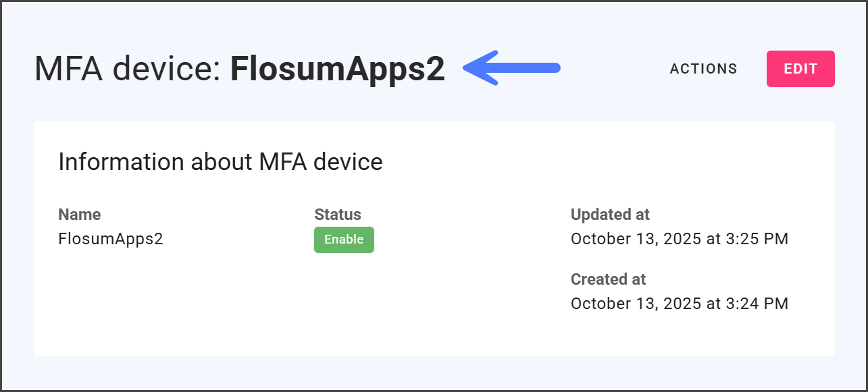Open the ACTIONS menu
The width and height of the screenshot is (868, 392).
click(x=703, y=69)
